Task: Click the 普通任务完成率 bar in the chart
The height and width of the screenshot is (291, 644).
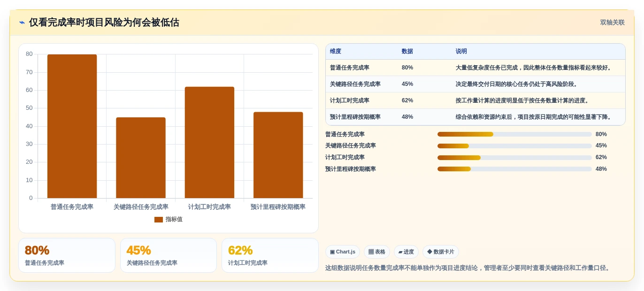Action: point(72,126)
